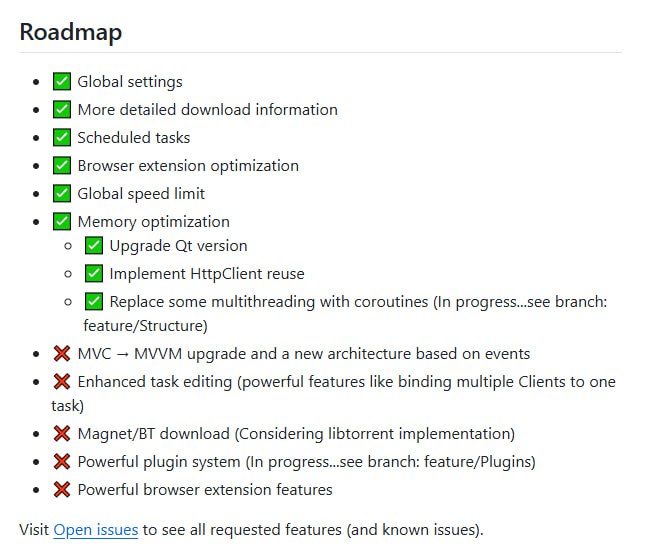Click the red cross beside MVC → MVVM upgrade
This screenshot has height=551, width=652.
[61, 354]
